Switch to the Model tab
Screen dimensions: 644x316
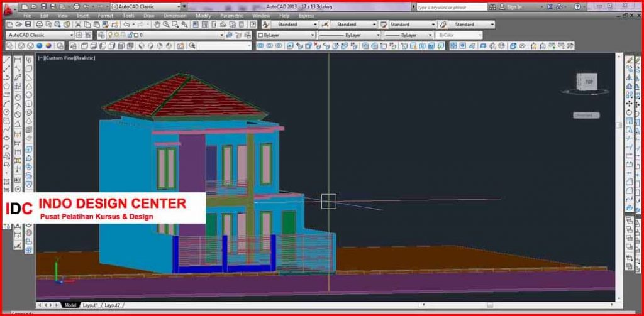click(x=70, y=305)
